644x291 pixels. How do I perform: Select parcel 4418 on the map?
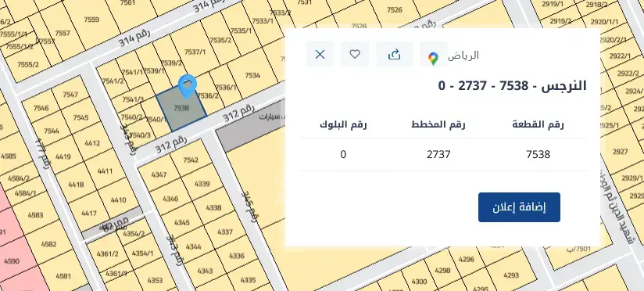tap(76, 185)
